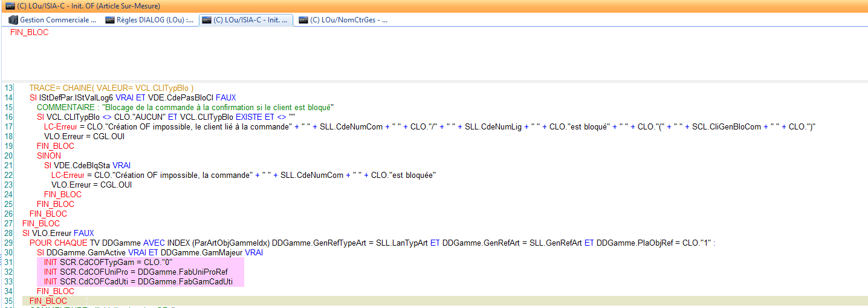This screenshot has height=308, width=868.
Task: Click the window icon in the title bar
Action: (x=9, y=5)
